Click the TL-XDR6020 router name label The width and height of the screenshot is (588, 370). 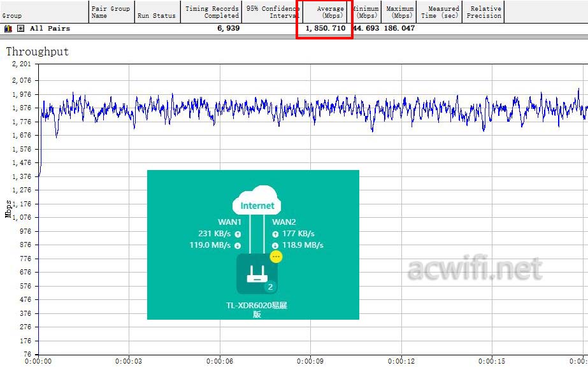point(257,310)
